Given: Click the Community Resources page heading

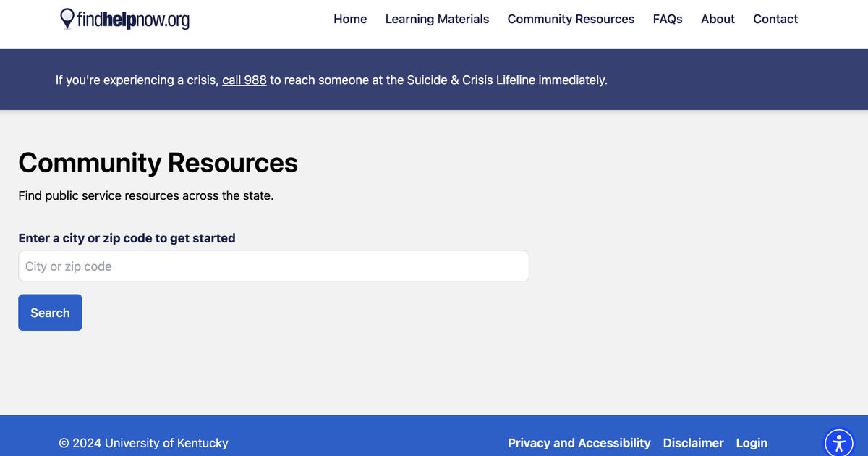Looking at the screenshot, I should [158, 163].
